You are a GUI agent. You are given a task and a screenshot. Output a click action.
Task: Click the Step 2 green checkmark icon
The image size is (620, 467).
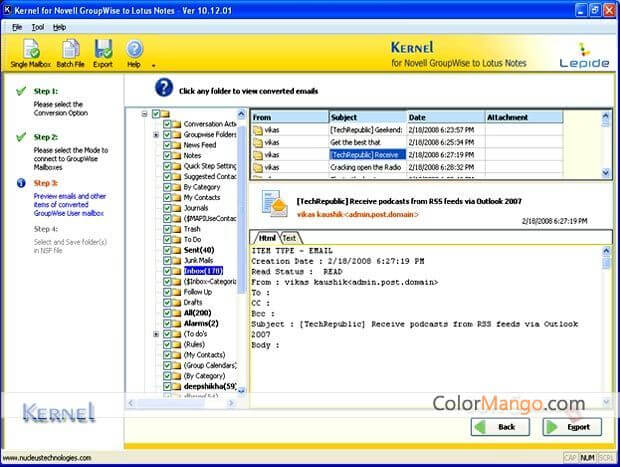tap(21, 137)
